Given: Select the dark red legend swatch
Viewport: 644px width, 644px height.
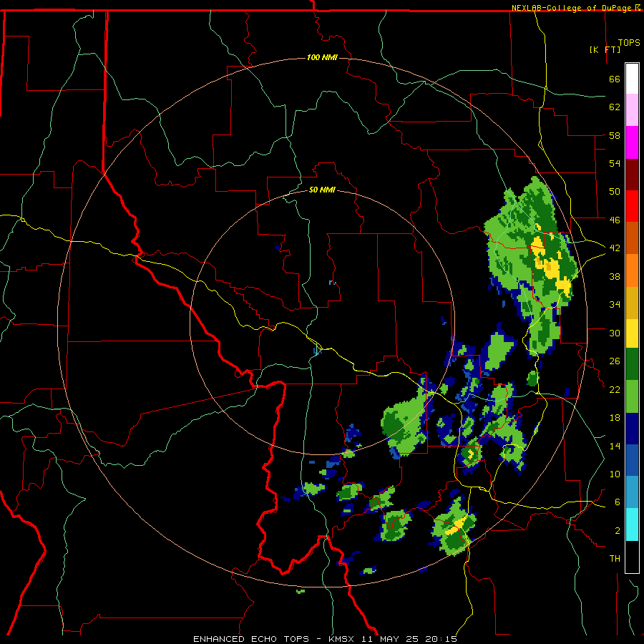Looking at the screenshot, I should (632, 174).
